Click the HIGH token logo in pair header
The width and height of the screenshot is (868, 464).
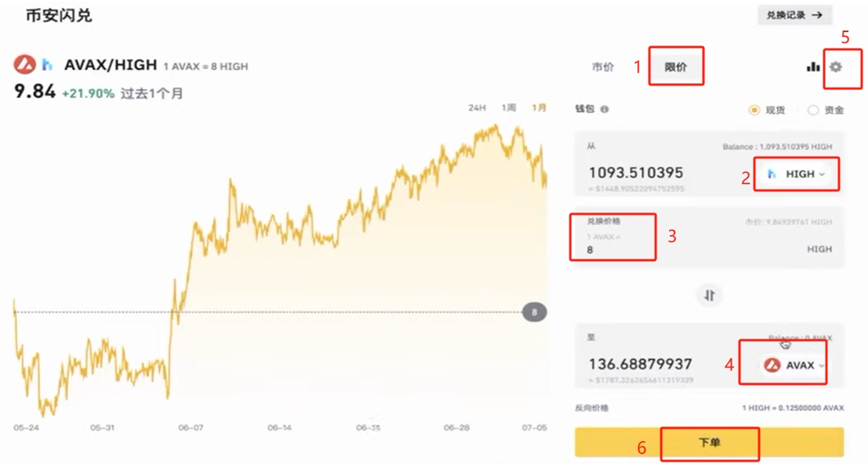pos(47,65)
